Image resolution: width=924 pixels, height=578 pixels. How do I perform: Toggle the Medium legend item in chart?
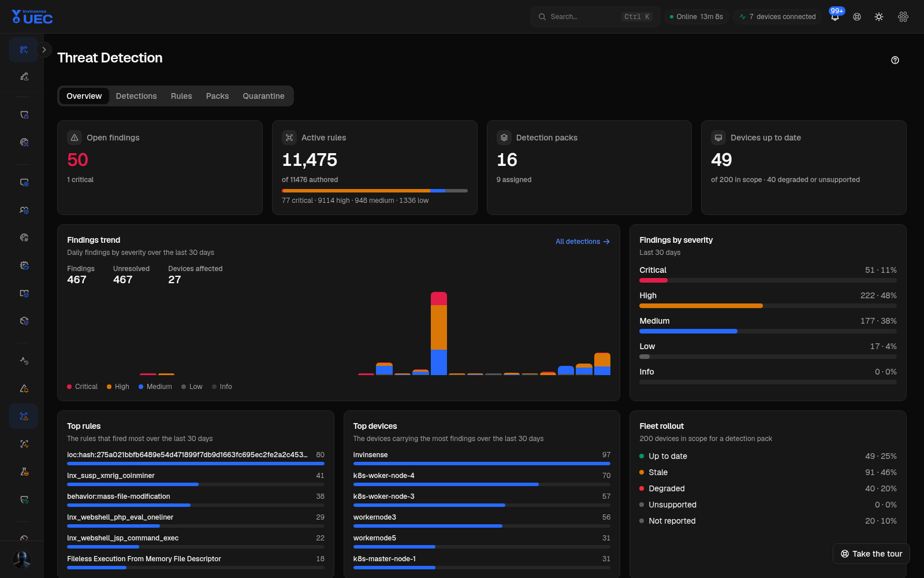pos(155,387)
